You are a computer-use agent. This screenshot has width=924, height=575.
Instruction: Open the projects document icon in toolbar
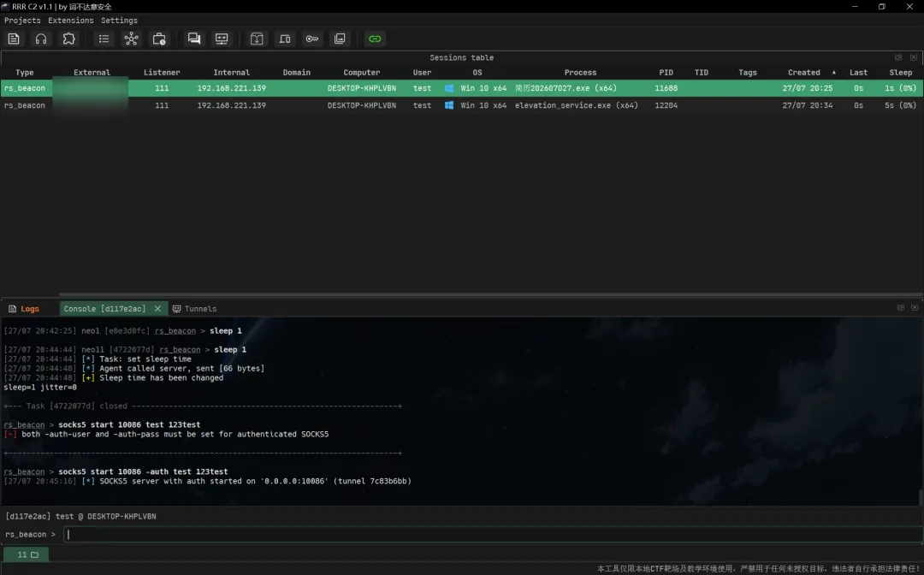pos(14,39)
